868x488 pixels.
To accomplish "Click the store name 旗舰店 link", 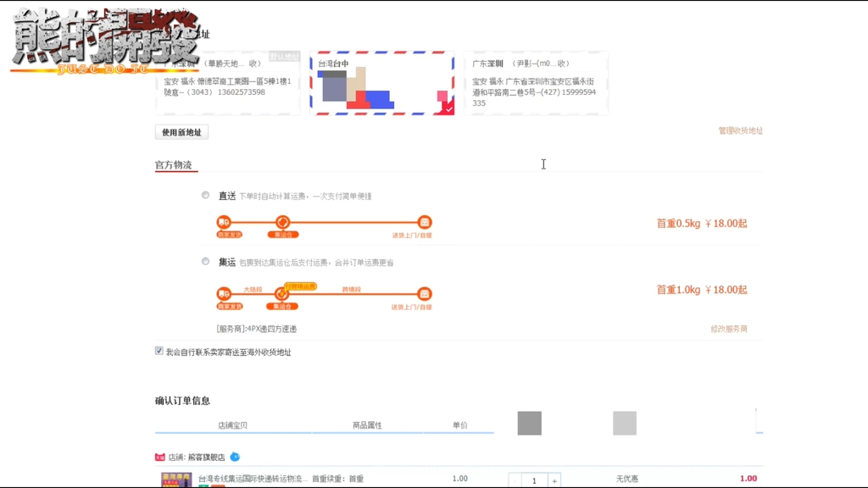I will 206,457.
